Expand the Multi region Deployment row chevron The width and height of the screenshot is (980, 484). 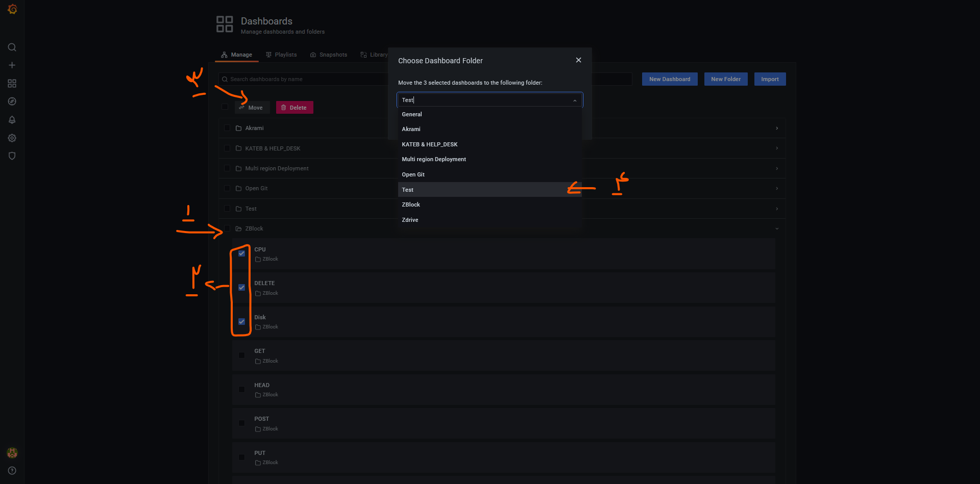tap(777, 168)
